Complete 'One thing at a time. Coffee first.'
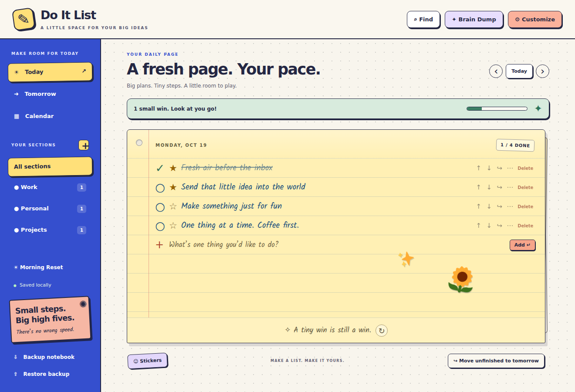Viewport: 575px width, 392px height. click(160, 226)
